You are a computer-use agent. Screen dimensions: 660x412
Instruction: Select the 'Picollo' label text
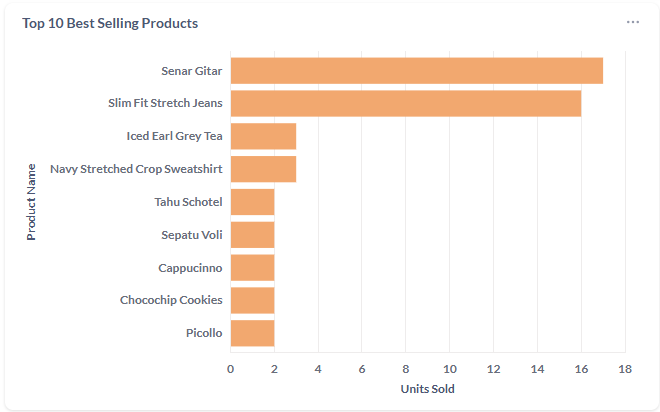pos(204,333)
